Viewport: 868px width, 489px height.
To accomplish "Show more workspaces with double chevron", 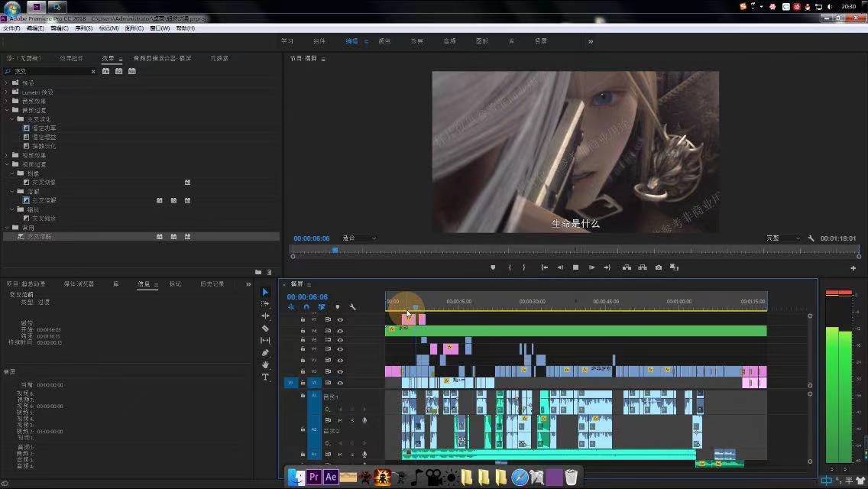I will 591,41.
